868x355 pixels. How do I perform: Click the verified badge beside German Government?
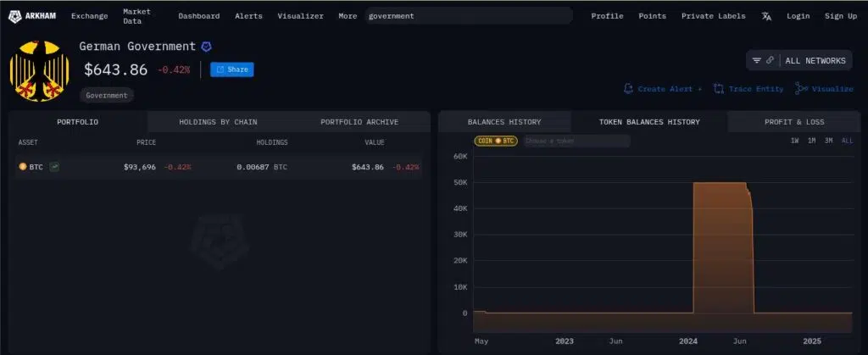tap(207, 47)
